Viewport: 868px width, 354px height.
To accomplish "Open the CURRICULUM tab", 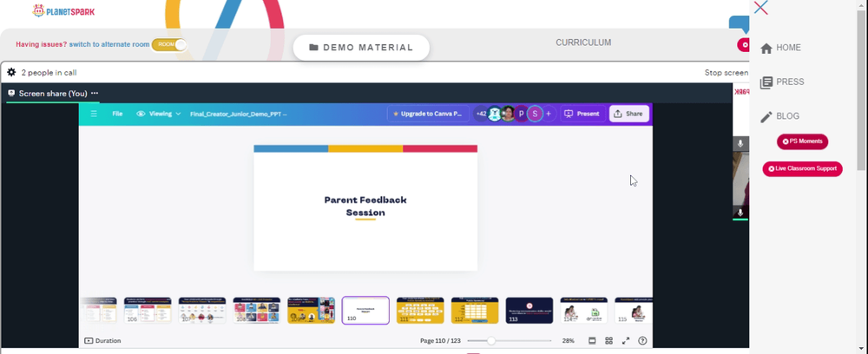I will tap(583, 43).
